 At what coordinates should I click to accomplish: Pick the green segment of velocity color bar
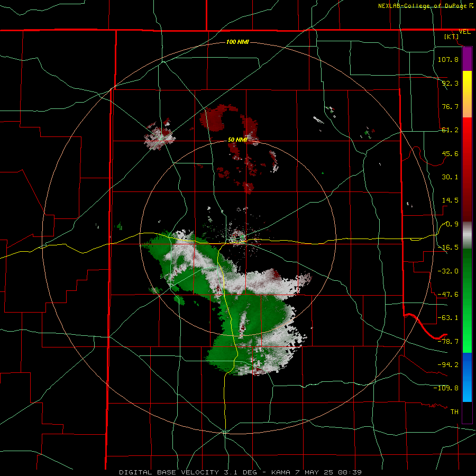pos(467,300)
